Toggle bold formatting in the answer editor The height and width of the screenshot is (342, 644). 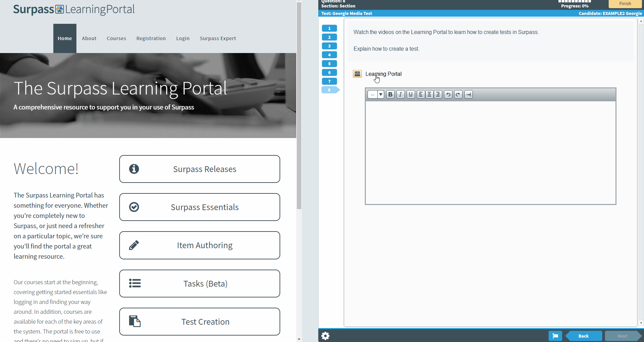click(390, 95)
